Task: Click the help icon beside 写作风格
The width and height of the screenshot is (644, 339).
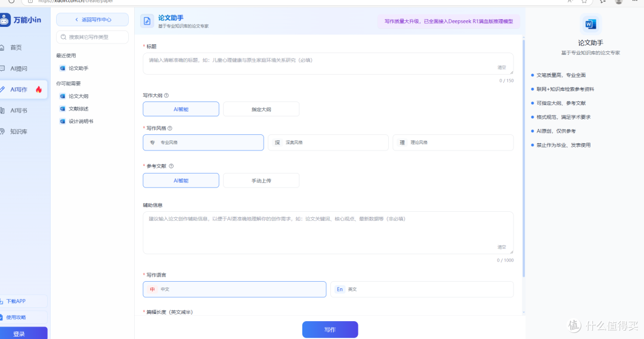Action: coord(169,128)
